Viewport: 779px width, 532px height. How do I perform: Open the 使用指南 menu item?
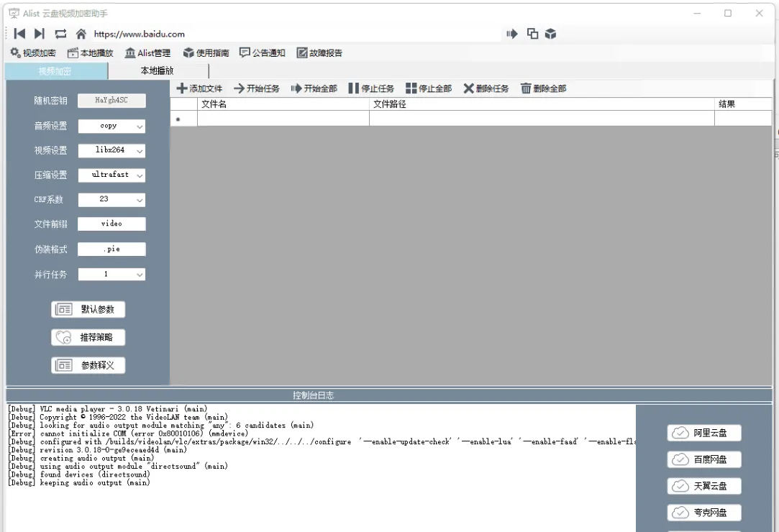click(206, 52)
